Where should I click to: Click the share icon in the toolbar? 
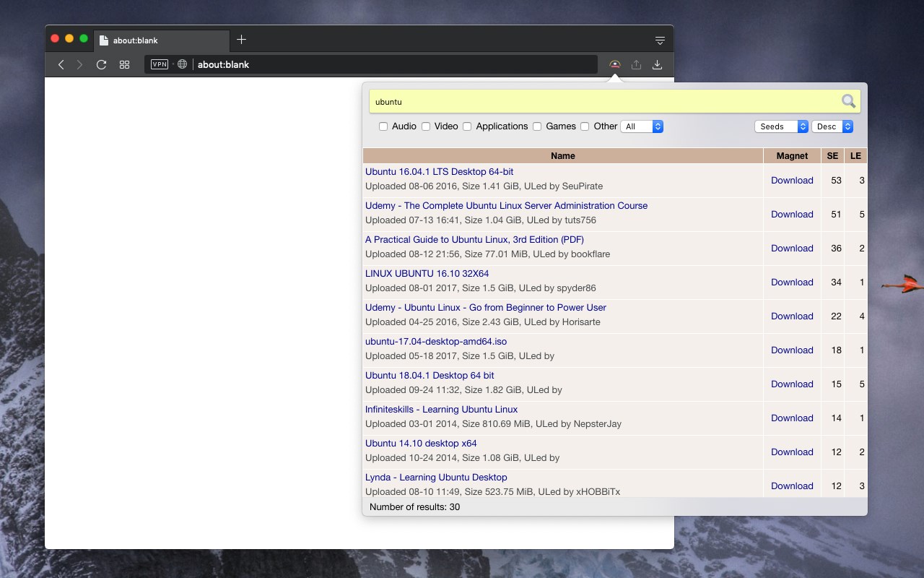tap(636, 64)
